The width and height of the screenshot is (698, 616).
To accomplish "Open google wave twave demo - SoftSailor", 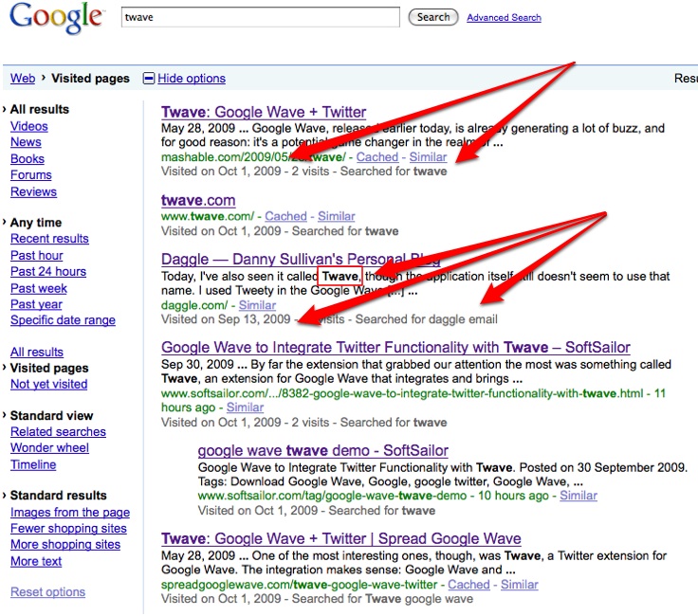I will click(322, 450).
